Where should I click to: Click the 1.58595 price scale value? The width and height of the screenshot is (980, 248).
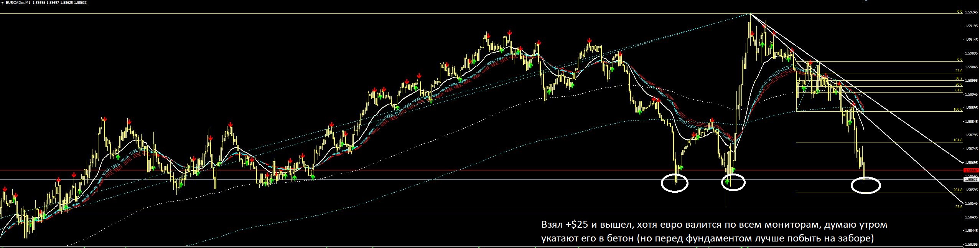(971, 190)
